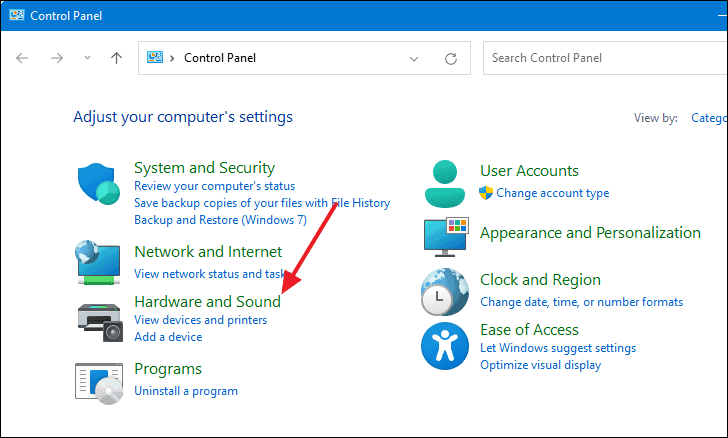The width and height of the screenshot is (728, 438).
Task: Click the Programs disc icon
Action: click(99, 384)
